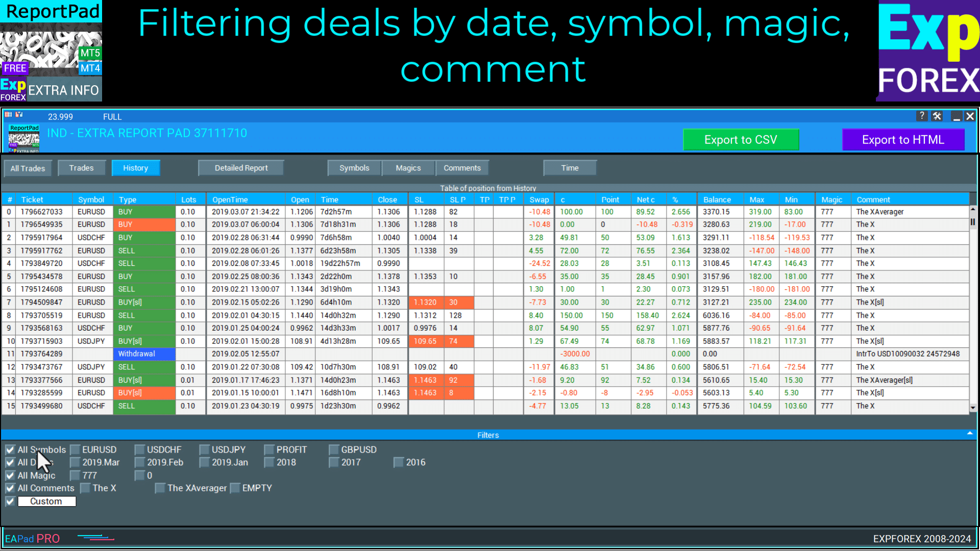The height and width of the screenshot is (551, 980).
Task: Click the ExpForex logo top-right
Action: tap(928, 51)
